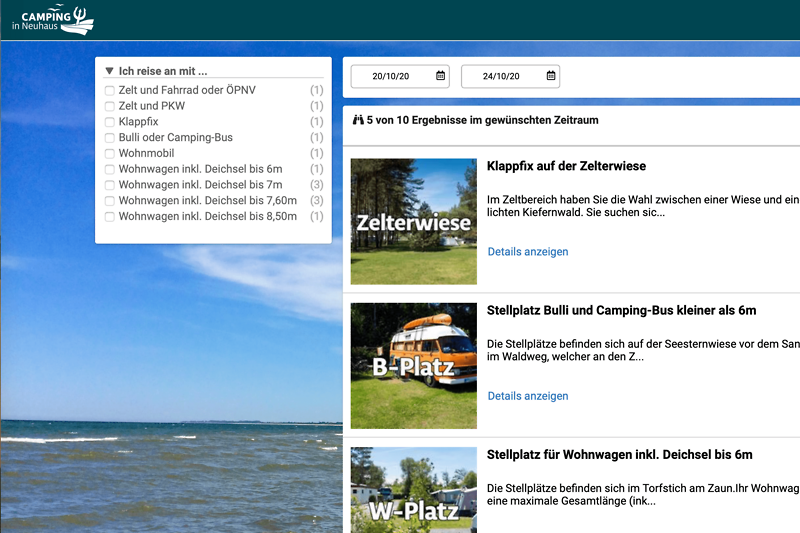Click '5 von 10 Ergebnisse im gewünschten Zeitraum' text
Image resolution: width=800 pixels, height=533 pixels.
click(x=483, y=120)
